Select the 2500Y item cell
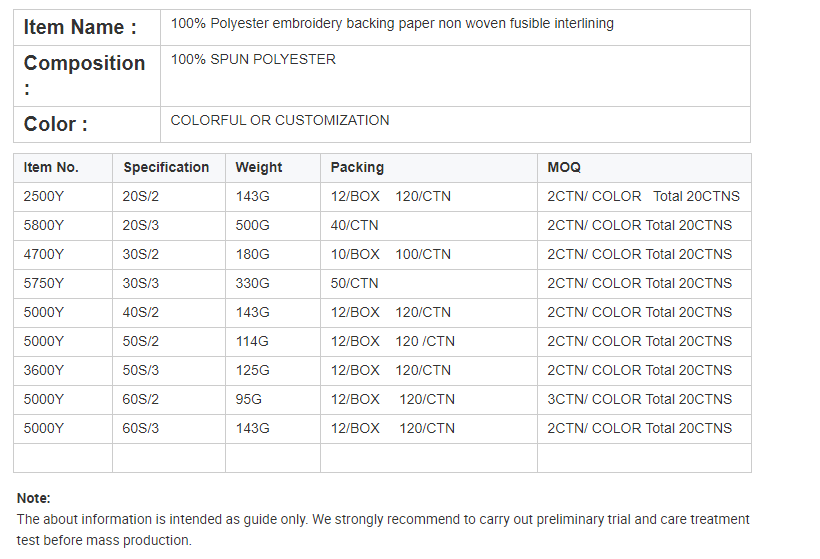Screen dimensions: 820x559 (44, 196)
